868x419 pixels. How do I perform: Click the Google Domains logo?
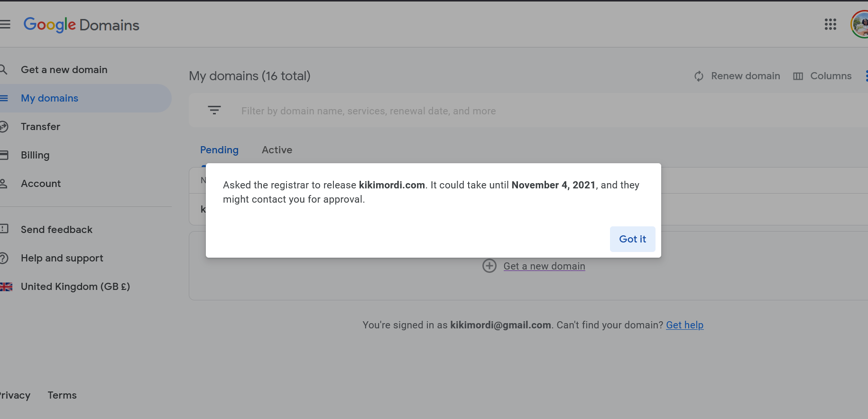coord(81,25)
